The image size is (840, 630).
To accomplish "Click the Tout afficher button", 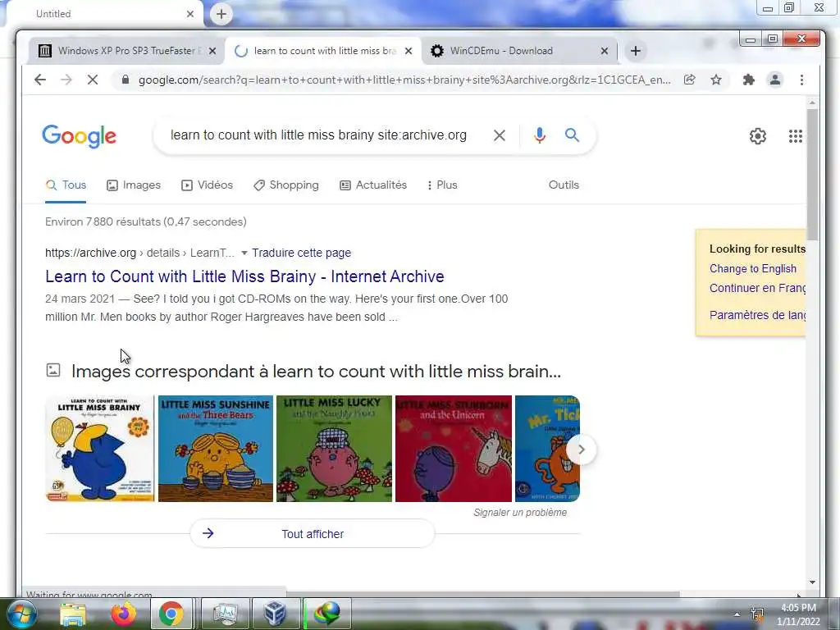I will (x=313, y=533).
